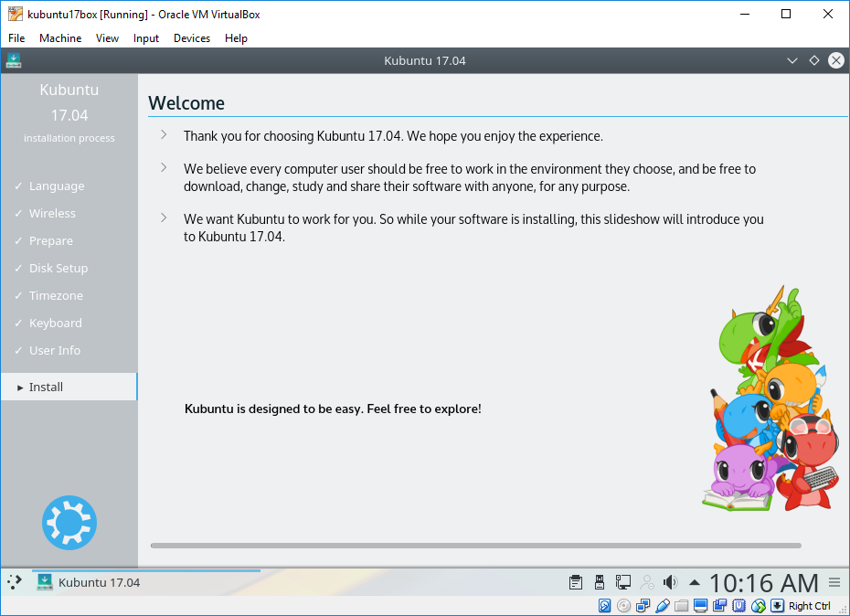Click the installer icon in Kubuntu title bar
Viewport: 850px width, 616px height.
tap(14, 60)
